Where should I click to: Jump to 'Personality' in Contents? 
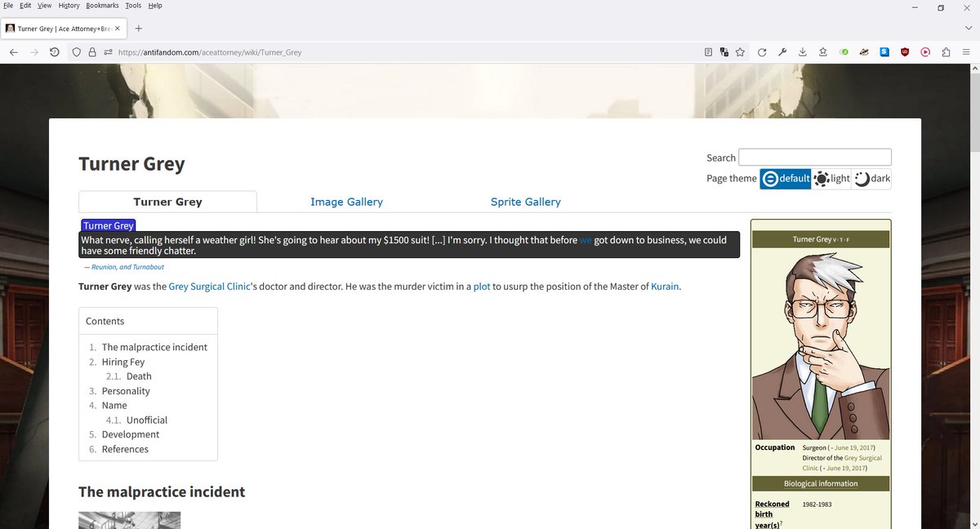pos(126,391)
